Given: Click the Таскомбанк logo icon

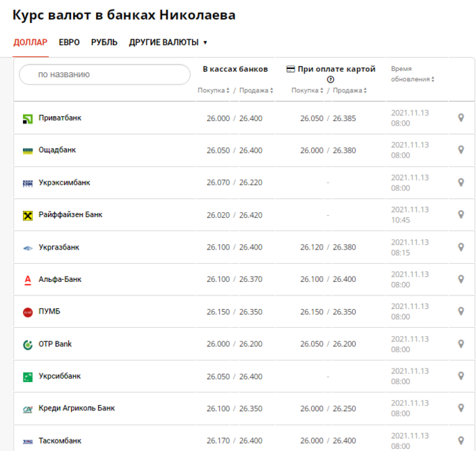Looking at the screenshot, I should point(28,442).
